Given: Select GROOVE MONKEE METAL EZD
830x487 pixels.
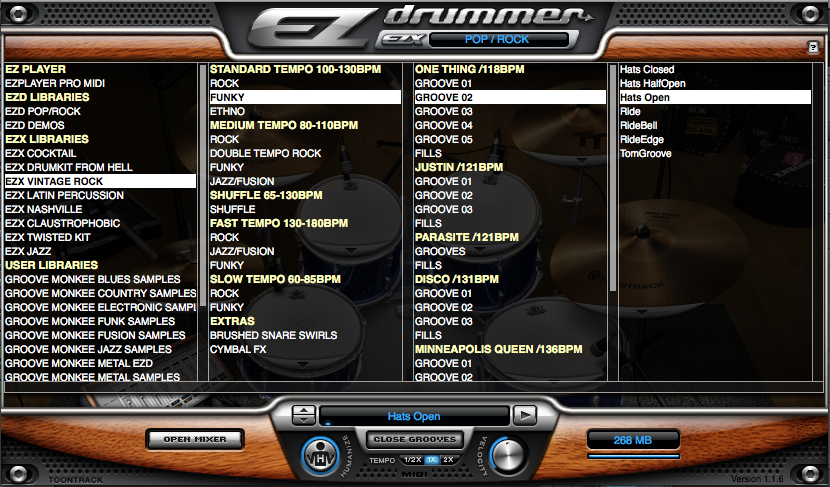Looking at the screenshot, I should pos(100,363).
